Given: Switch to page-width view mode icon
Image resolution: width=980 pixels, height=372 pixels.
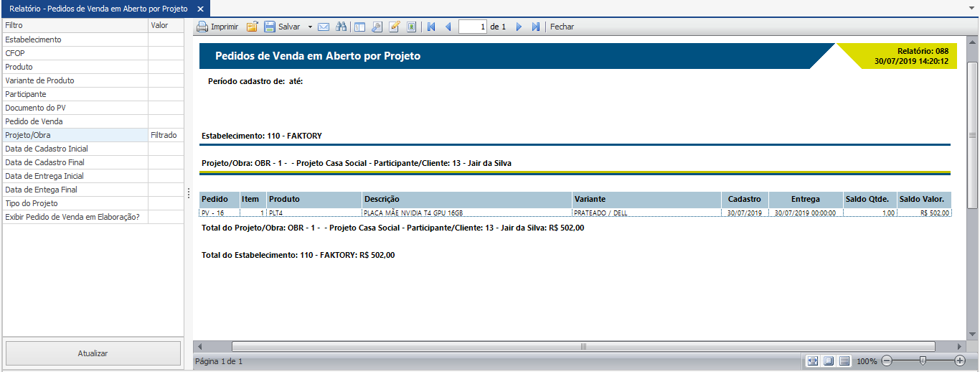Looking at the screenshot, I should pyautogui.click(x=813, y=361).
